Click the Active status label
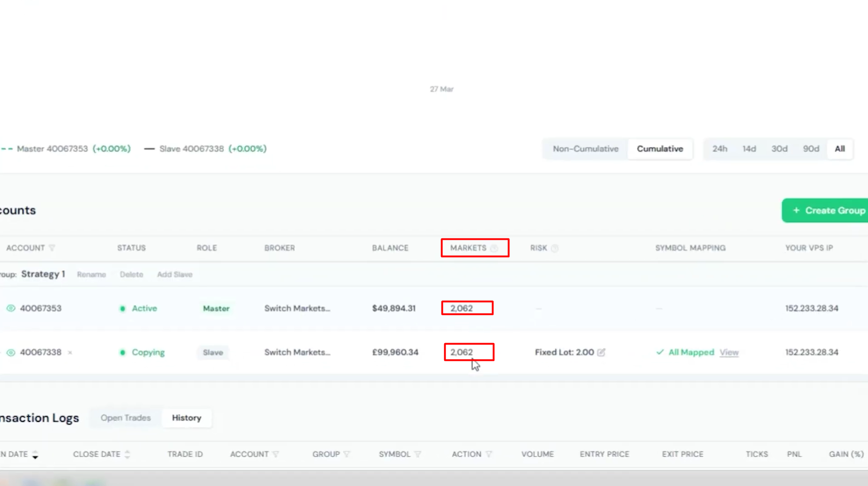The height and width of the screenshot is (486, 868). (144, 308)
